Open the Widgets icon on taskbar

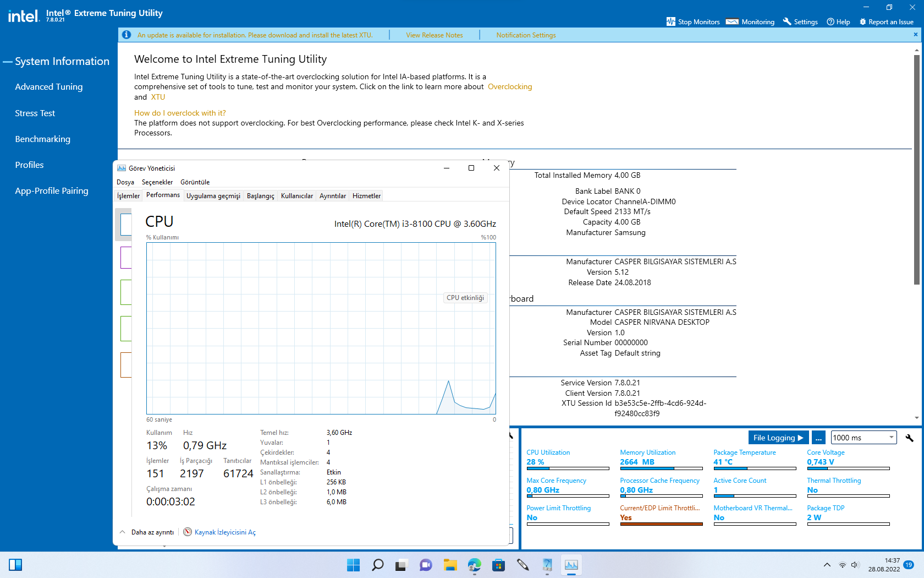pos(15,565)
